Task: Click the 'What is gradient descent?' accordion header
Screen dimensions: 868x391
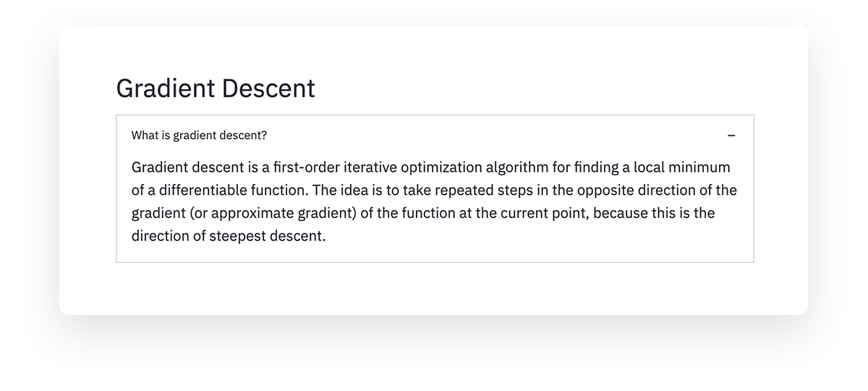Action: click(435, 135)
